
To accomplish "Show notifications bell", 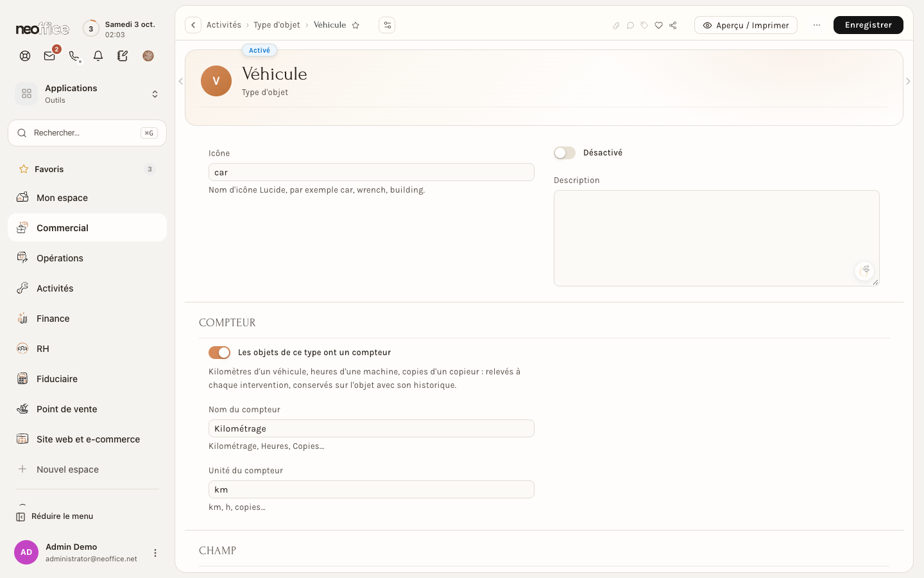I will [98, 56].
